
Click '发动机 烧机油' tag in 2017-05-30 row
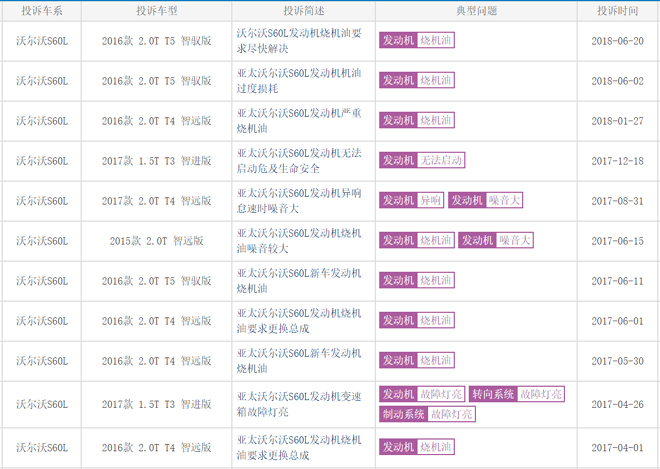point(417,360)
